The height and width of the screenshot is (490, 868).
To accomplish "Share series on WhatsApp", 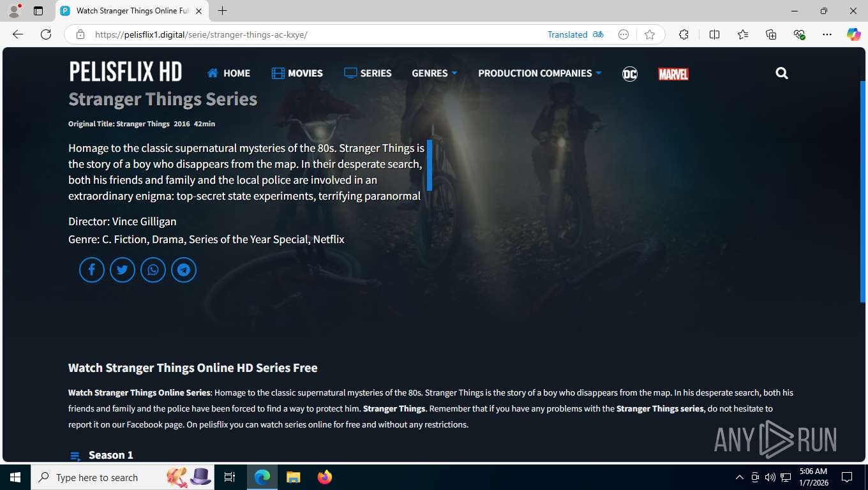I will point(153,270).
